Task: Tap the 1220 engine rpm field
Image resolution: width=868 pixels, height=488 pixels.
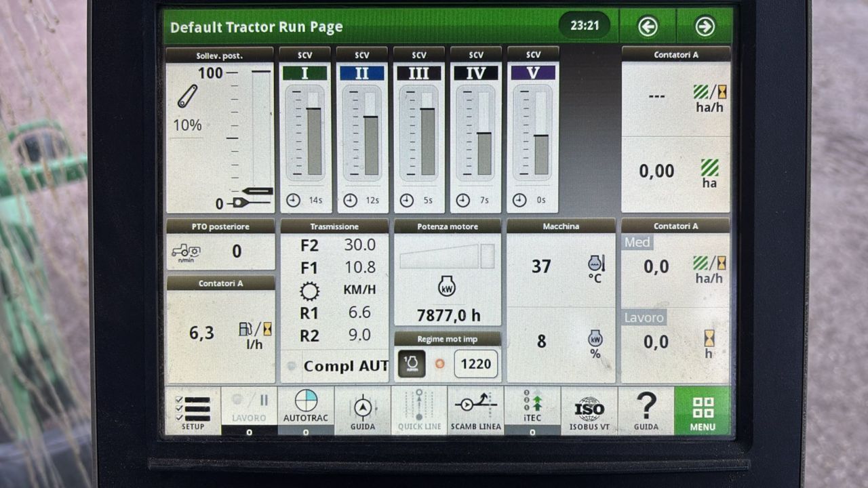Action: coord(475,364)
